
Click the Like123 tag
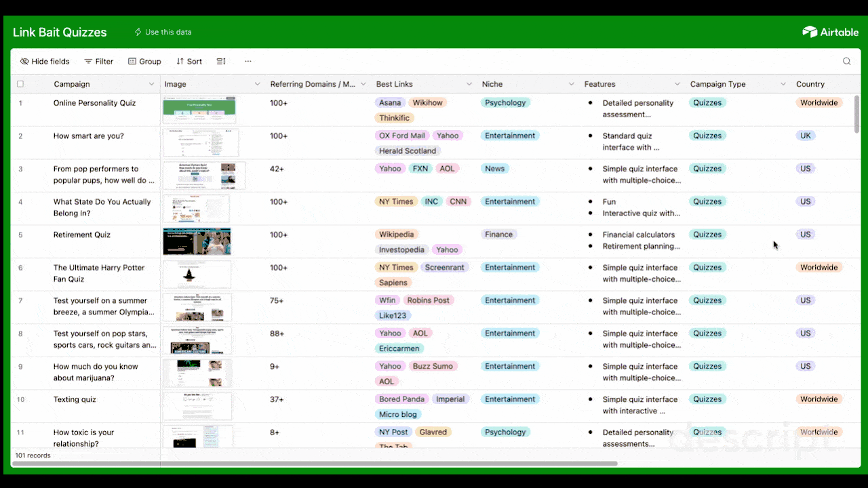[x=393, y=315]
